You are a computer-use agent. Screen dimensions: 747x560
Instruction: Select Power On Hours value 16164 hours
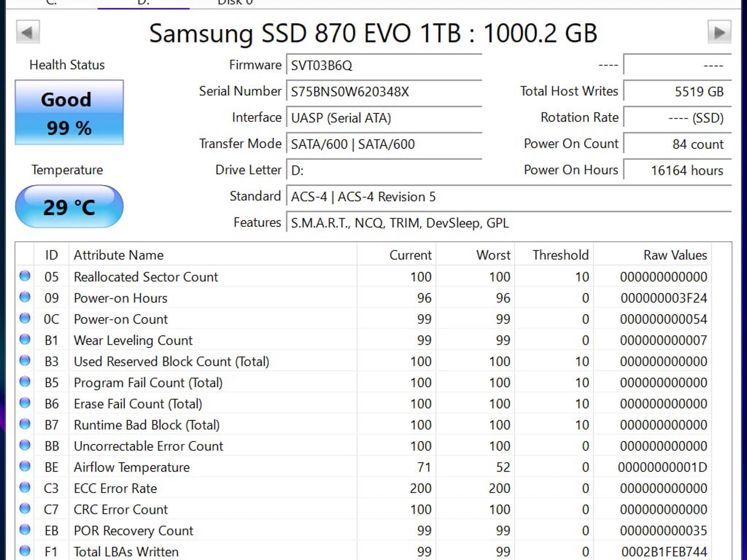[x=687, y=171]
